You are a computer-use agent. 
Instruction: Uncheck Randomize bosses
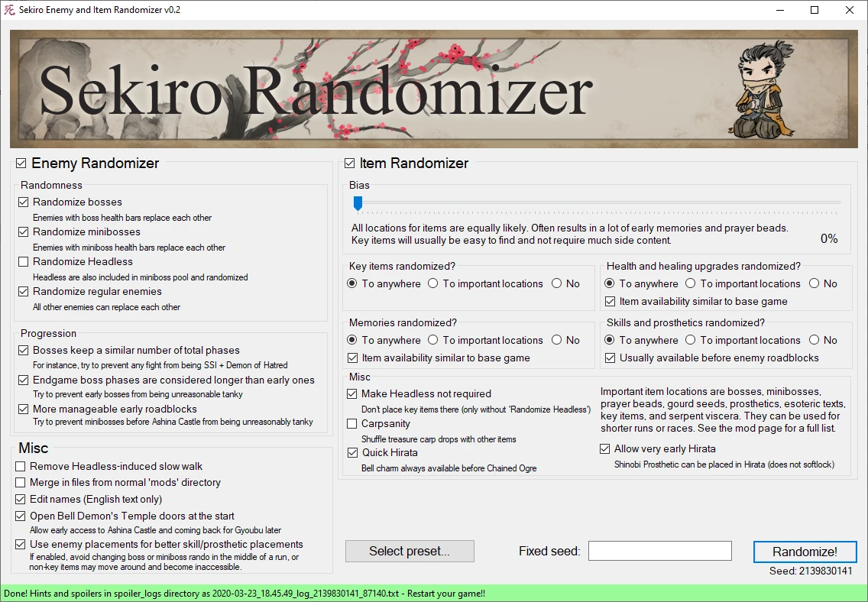pyautogui.click(x=23, y=202)
